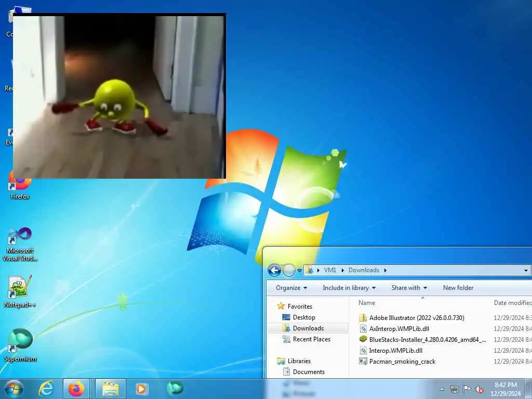Open the address bar history dropdown arrow
Screen dimensions: 532x399
pyautogui.click(x=526, y=270)
